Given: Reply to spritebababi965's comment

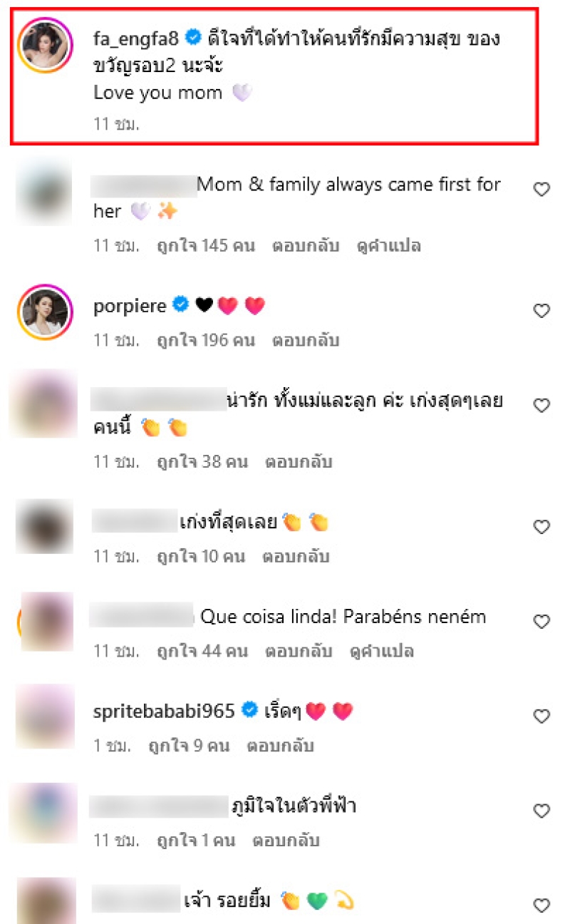Looking at the screenshot, I should tap(280, 746).
